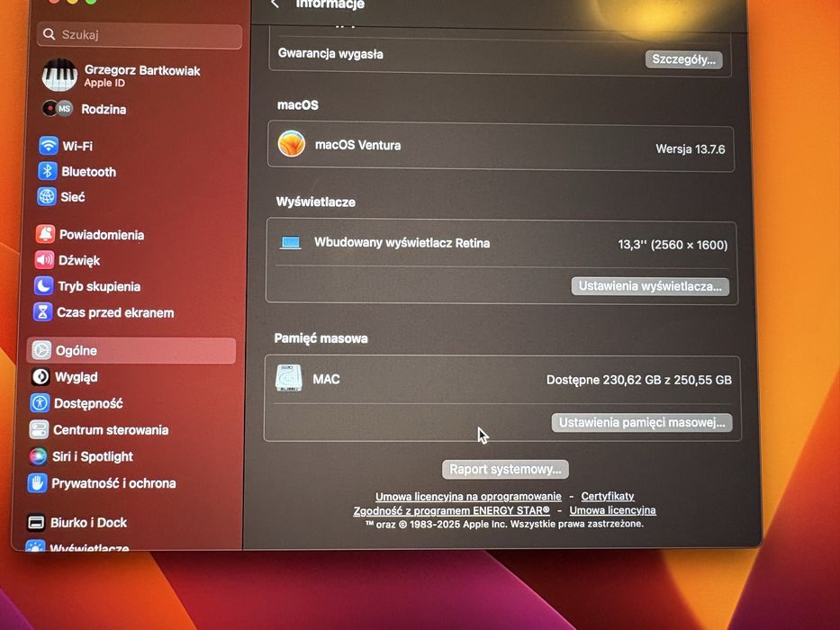Viewport: 840px width, 630px height.
Task: Click Wbudowany wyświetlacz Retina label
Action: pos(402,243)
